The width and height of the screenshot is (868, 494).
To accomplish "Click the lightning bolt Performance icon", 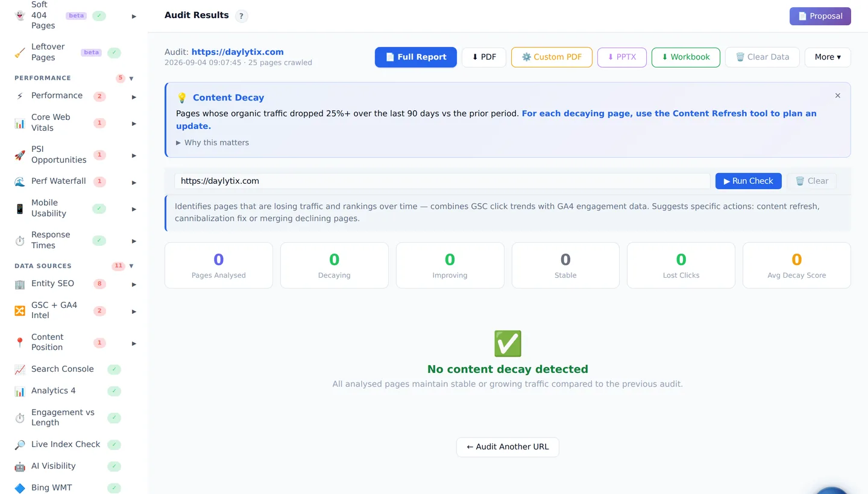I will point(20,96).
